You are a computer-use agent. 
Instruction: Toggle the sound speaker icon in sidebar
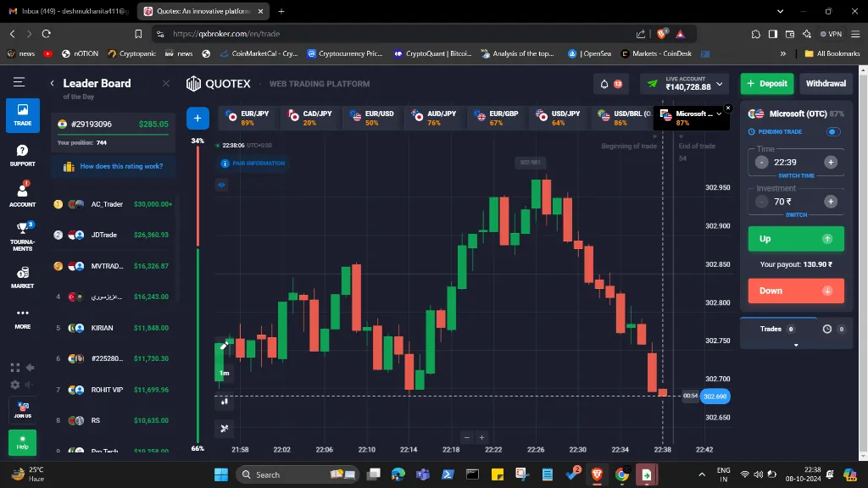pos(30,385)
